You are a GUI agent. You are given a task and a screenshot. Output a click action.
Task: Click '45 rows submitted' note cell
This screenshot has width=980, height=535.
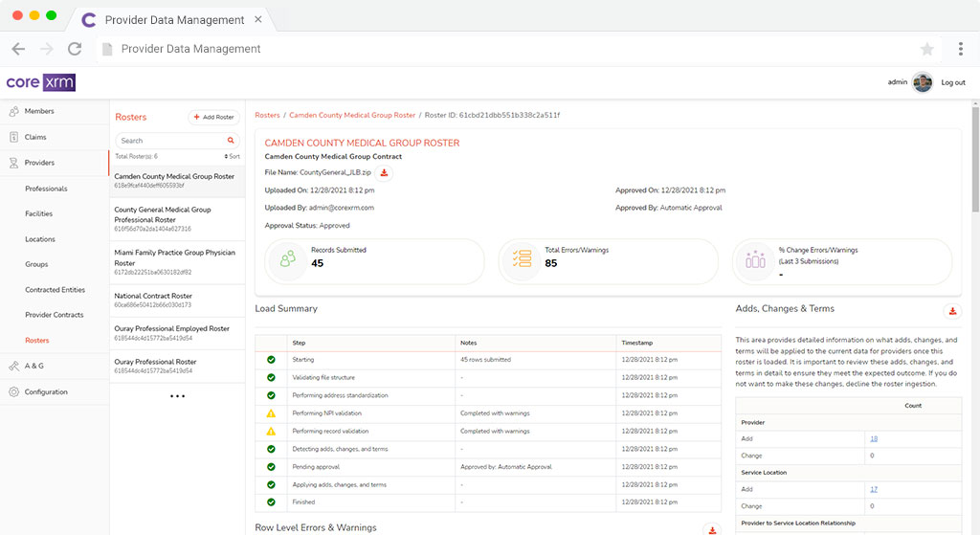pyautogui.click(x=485, y=360)
